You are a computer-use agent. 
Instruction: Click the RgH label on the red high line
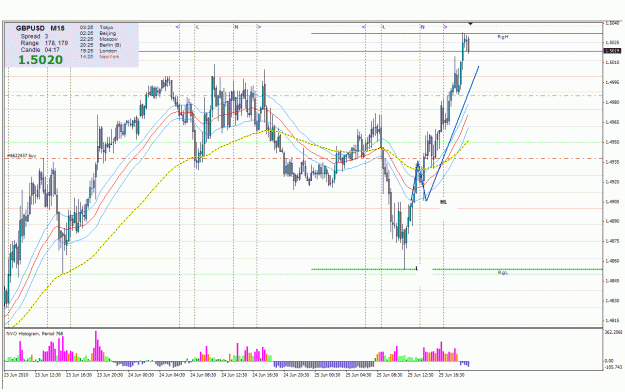pyautogui.click(x=502, y=37)
